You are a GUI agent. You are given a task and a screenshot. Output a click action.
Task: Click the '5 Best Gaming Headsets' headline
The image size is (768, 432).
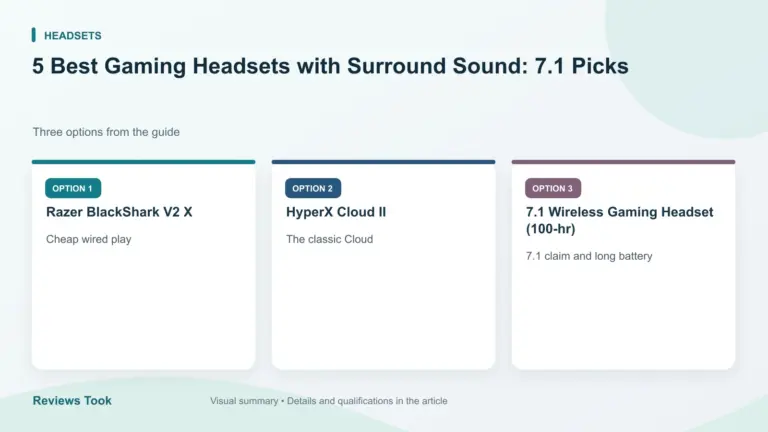coord(330,66)
